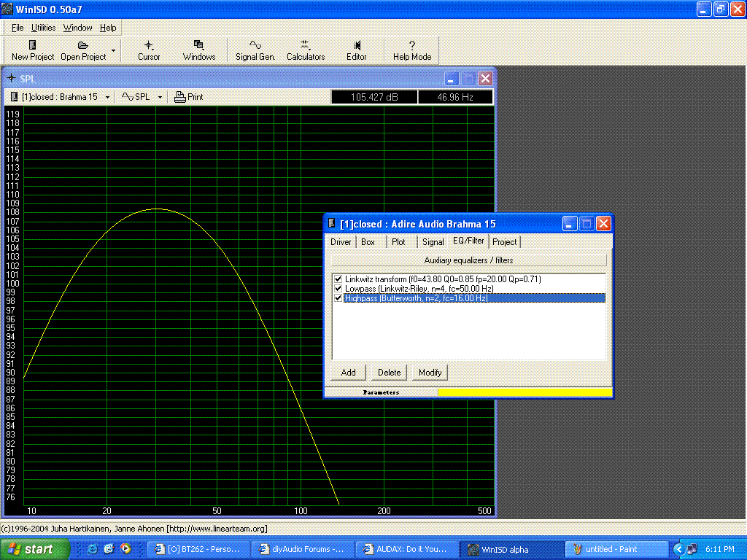Switch to '[O] BT262 - Perso...' taskbar window
This screenshot has height=560, width=747.
(x=197, y=549)
